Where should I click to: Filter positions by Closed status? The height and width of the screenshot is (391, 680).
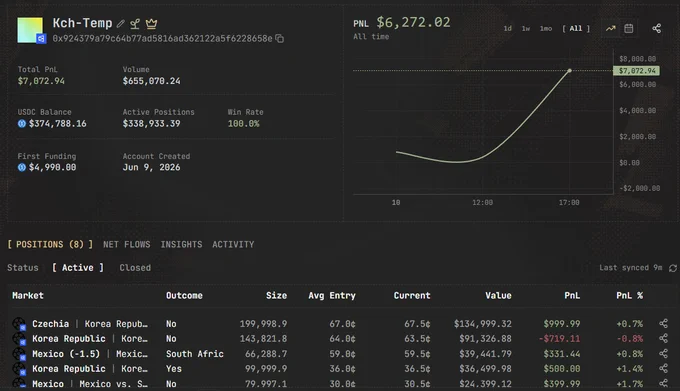point(135,268)
